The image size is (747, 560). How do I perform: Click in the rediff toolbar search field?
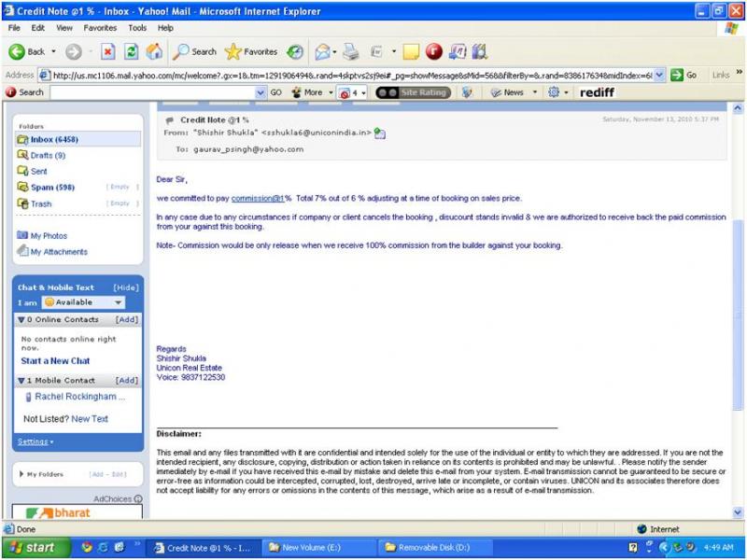152,92
